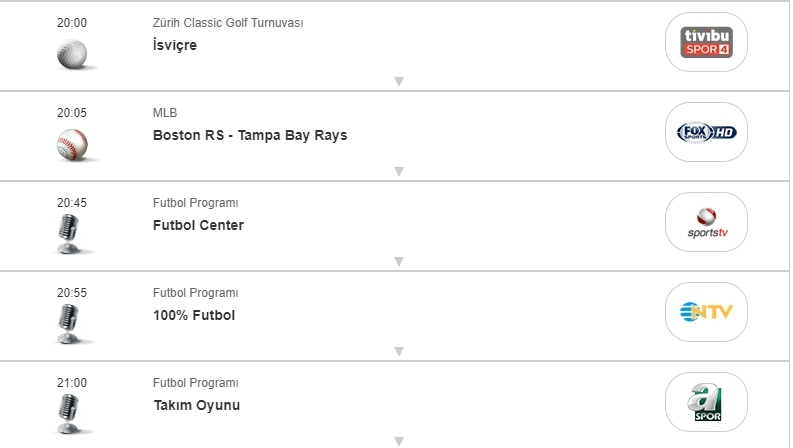Click the microphone icon beside Takım Oyunu

[69, 412]
